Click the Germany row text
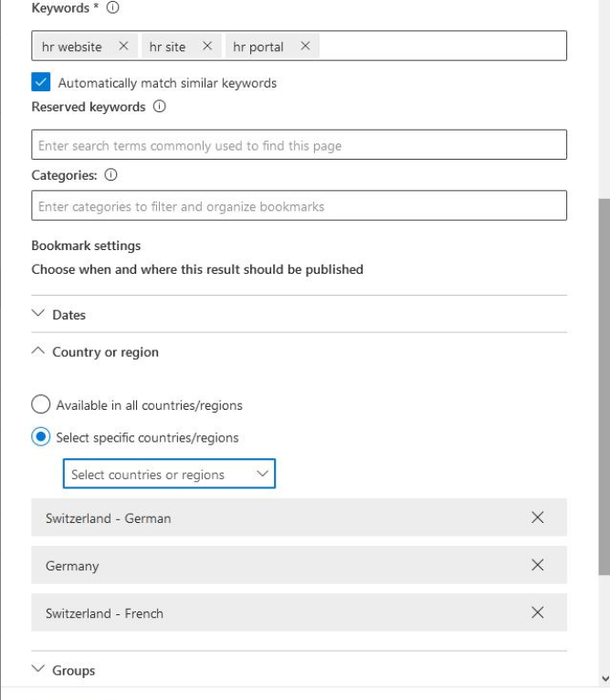This screenshot has width=610, height=700. coord(72,566)
